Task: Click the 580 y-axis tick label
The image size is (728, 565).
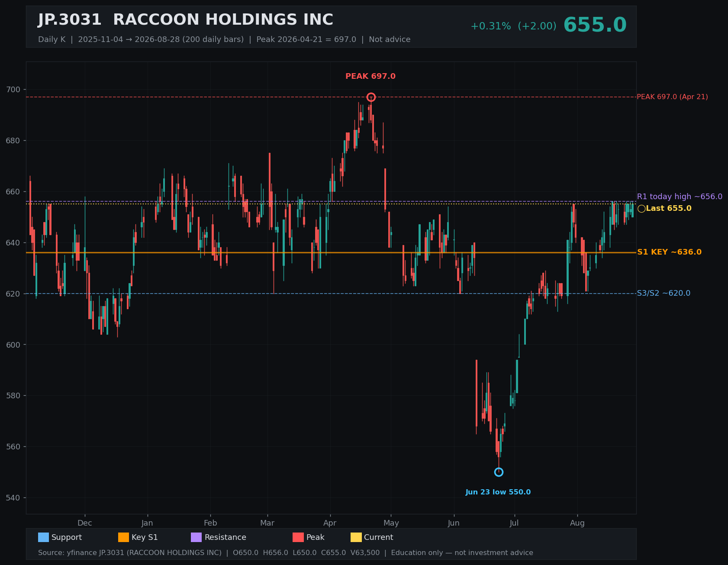Action: coord(13,396)
